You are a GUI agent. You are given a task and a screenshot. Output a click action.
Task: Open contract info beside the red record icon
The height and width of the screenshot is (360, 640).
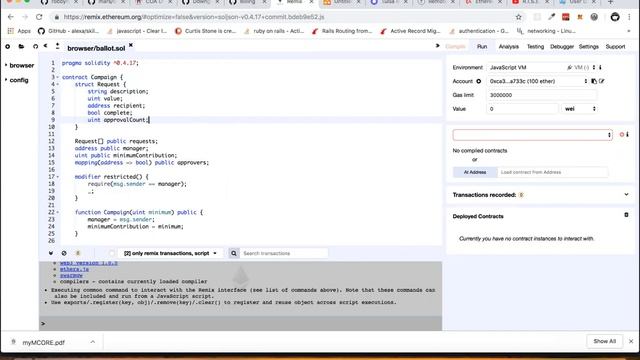click(628, 134)
